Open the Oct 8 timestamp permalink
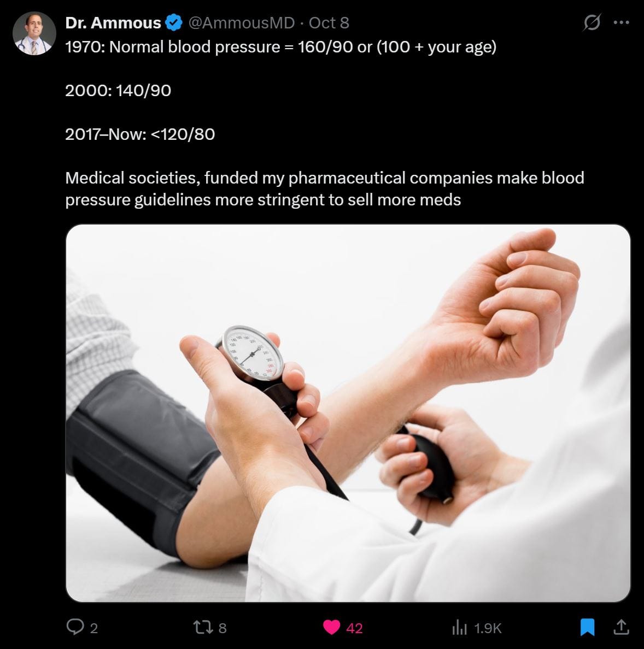The image size is (644, 649). [329, 23]
